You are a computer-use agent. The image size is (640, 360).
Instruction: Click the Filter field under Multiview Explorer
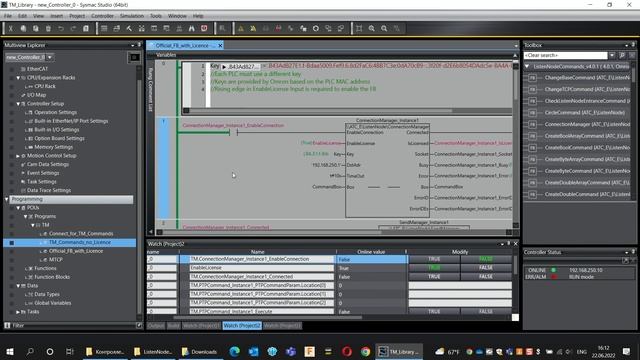(x=73, y=326)
